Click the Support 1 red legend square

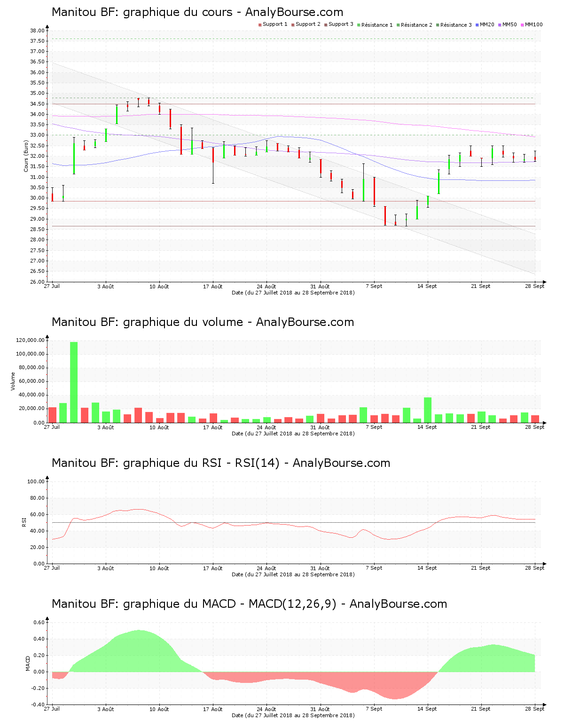(260, 25)
